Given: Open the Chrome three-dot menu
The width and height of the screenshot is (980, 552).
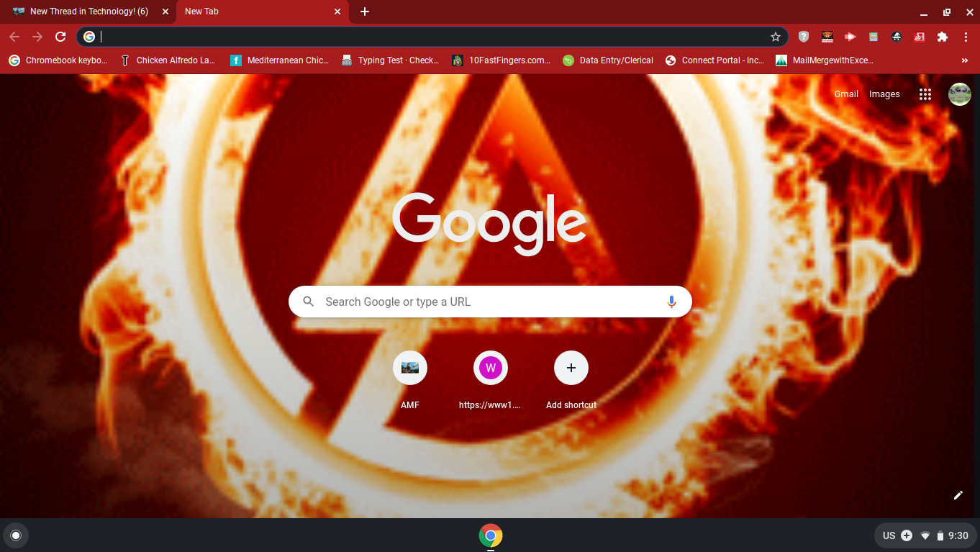Looking at the screenshot, I should click(x=966, y=37).
